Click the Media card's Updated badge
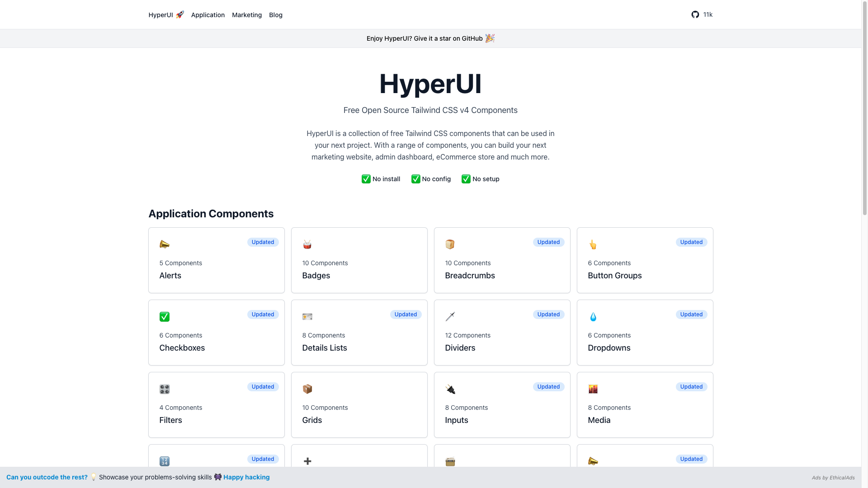Image resolution: width=868 pixels, height=488 pixels. [x=691, y=387]
